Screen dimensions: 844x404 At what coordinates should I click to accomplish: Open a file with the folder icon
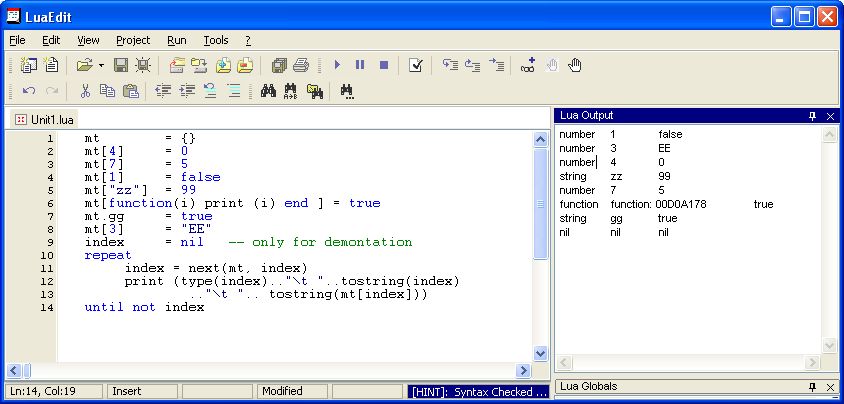(x=85, y=66)
